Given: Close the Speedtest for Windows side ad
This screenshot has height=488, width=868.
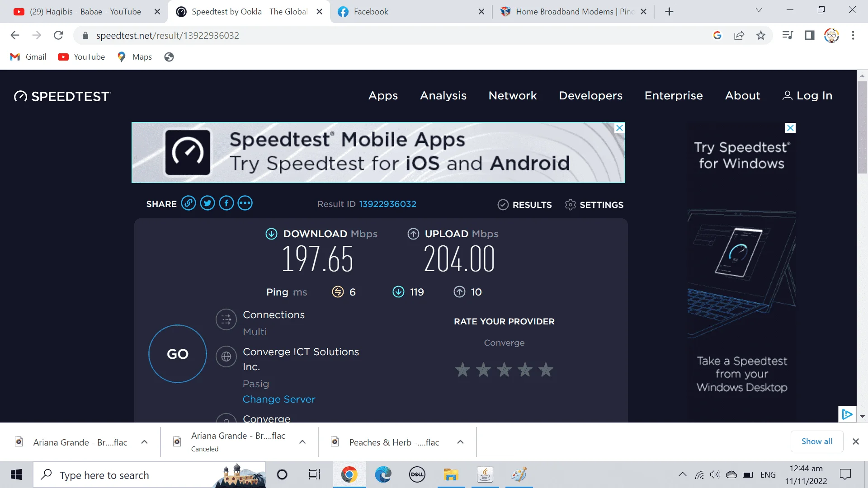Looking at the screenshot, I should tap(790, 128).
